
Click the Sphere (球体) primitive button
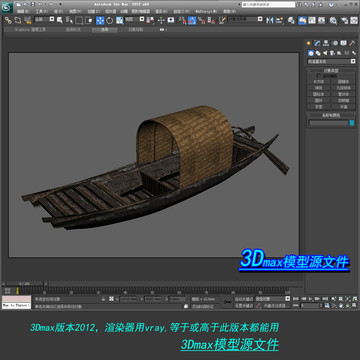point(319,88)
